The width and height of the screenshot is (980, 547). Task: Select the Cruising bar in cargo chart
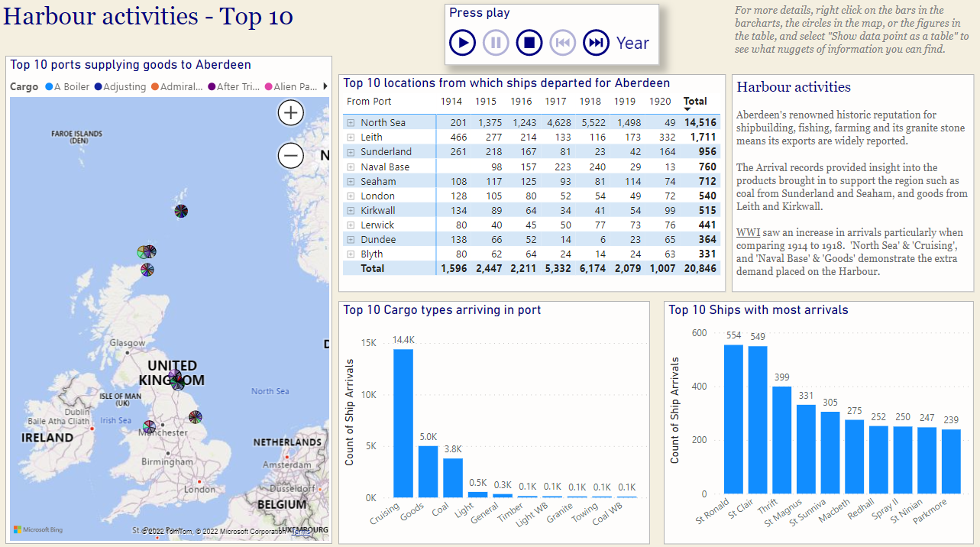(x=403, y=422)
